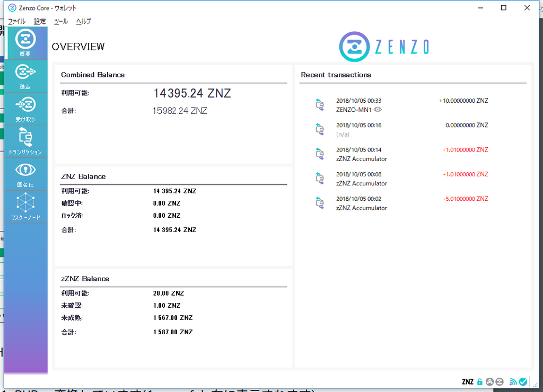Click the combined available balance 14395.24 ZNZ
Screen dimensions: 543x392
[192, 93]
